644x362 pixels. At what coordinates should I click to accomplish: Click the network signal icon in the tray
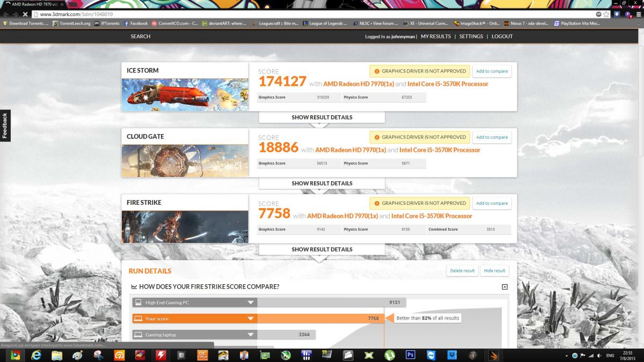(590, 356)
